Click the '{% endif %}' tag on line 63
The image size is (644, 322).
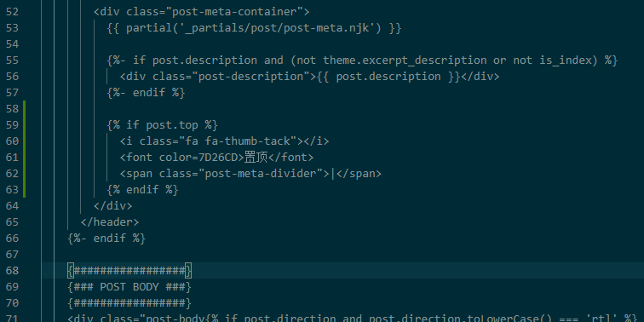pyautogui.click(x=142, y=190)
